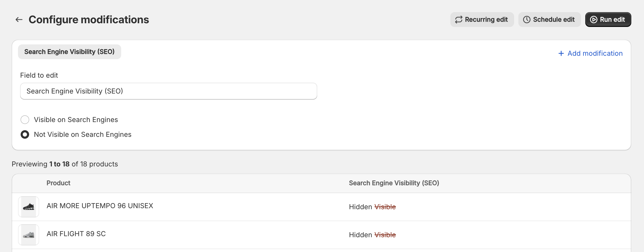Click the AIR MORE UPTEMPO 96 UNISEX product name
The height and width of the screenshot is (252, 644).
100,206
